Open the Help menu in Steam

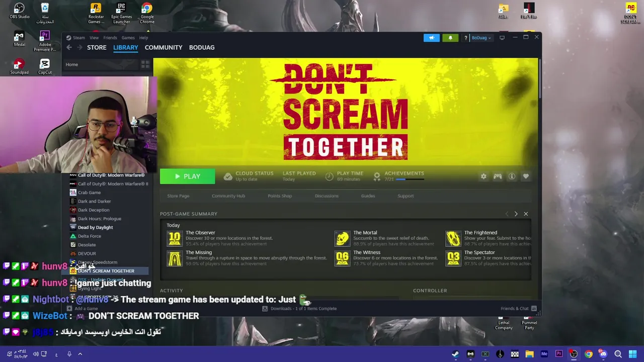tap(143, 38)
